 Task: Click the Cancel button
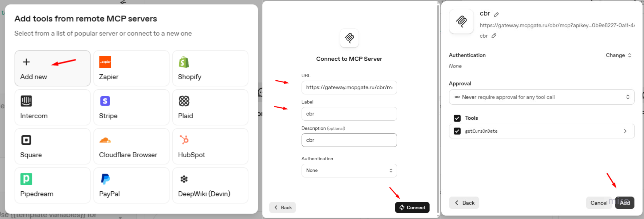[599, 203]
